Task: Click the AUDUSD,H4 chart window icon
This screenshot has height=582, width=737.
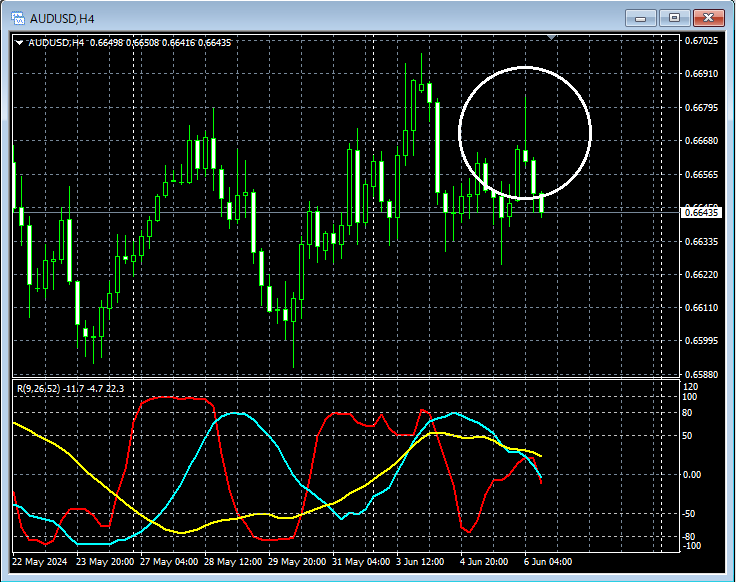Action: pos(17,18)
